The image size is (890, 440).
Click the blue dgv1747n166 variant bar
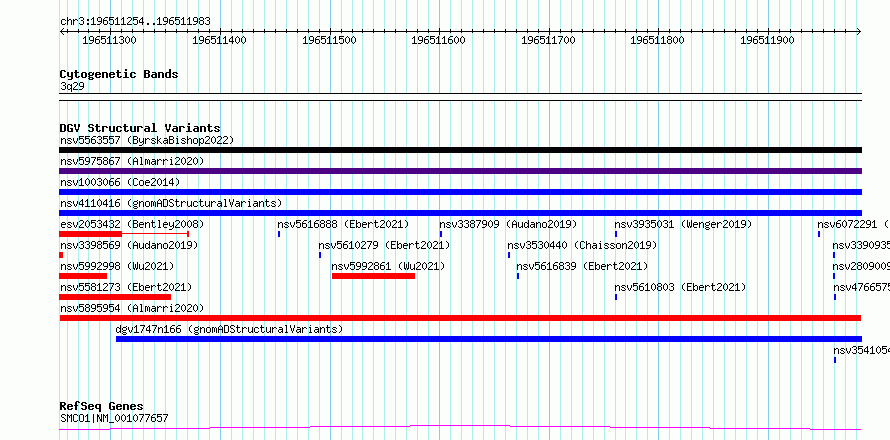[489, 339]
